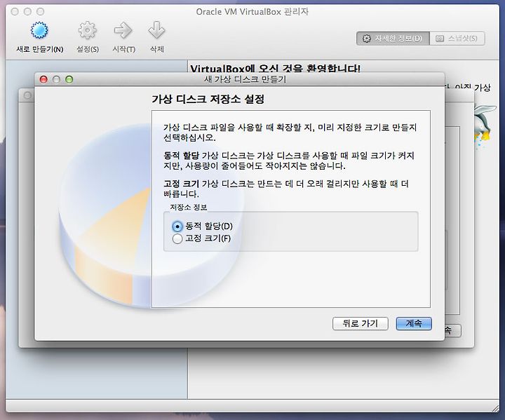Open 설정(S) gear toolbar icon
The height and width of the screenshot is (420, 505).
point(87,30)
